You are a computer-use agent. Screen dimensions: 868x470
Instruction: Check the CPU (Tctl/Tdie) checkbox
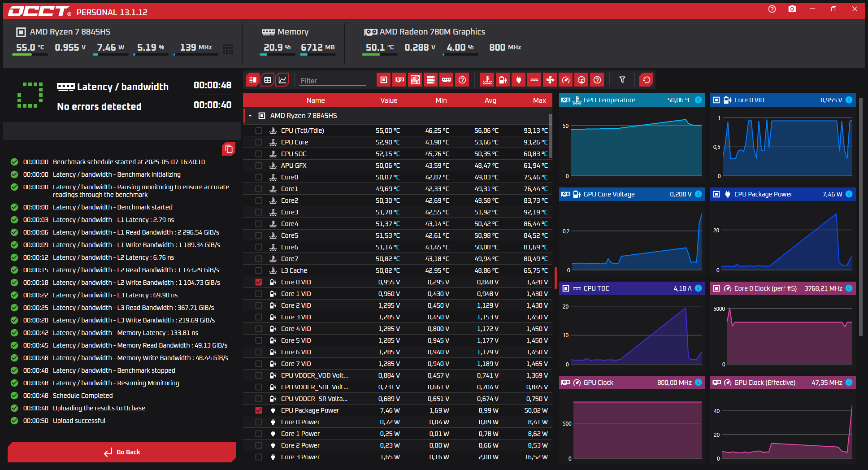[x=259, y=131]
